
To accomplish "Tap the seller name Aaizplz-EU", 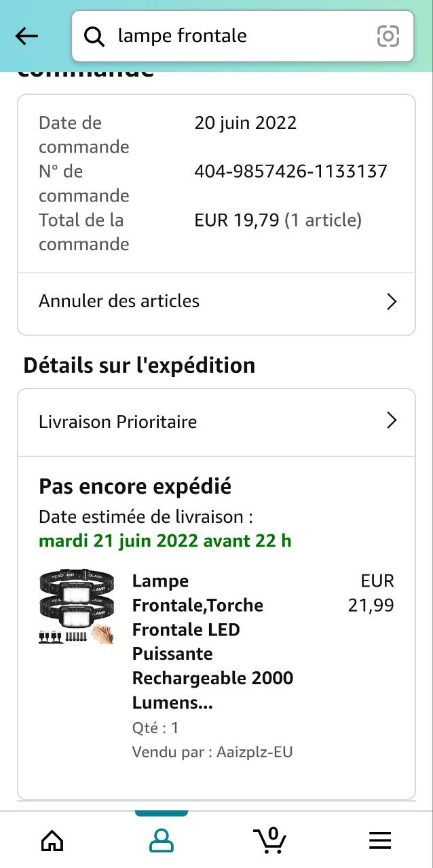I will pyautogui.click(x=254, y=751).
